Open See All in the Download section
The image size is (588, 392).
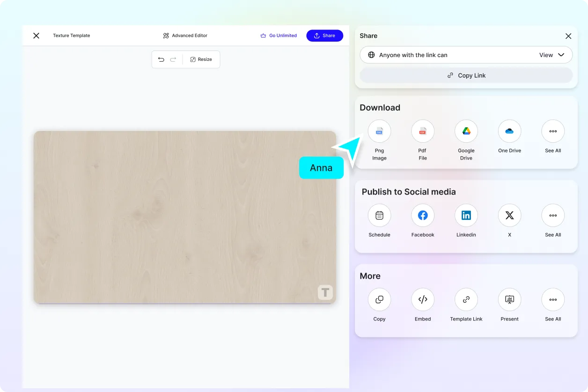tap(553, 131)
